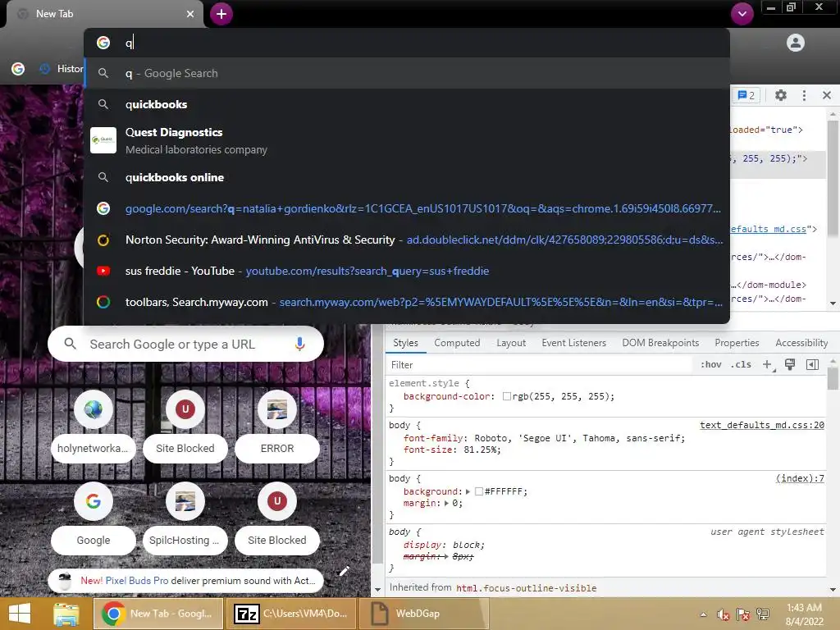Focus the 'Search Google or type a URL' box
840x630 pixels.
(185, 344)
